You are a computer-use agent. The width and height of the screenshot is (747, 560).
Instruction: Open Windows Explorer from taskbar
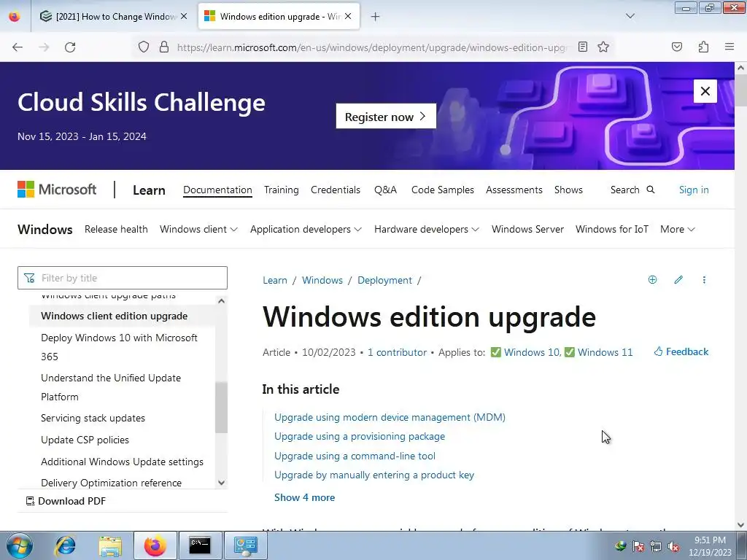click(110, 545)
